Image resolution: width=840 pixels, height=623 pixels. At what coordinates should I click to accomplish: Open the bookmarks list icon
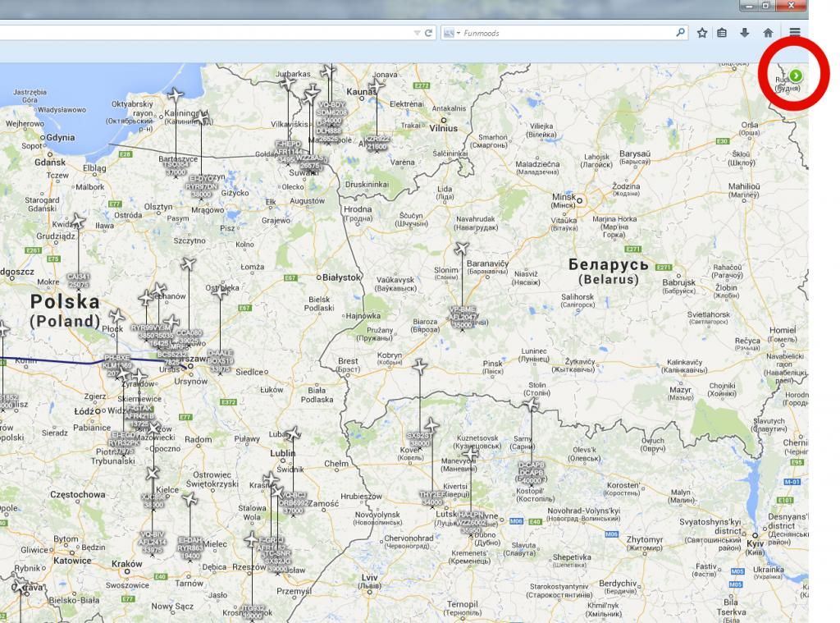click(x=723, y=33)
